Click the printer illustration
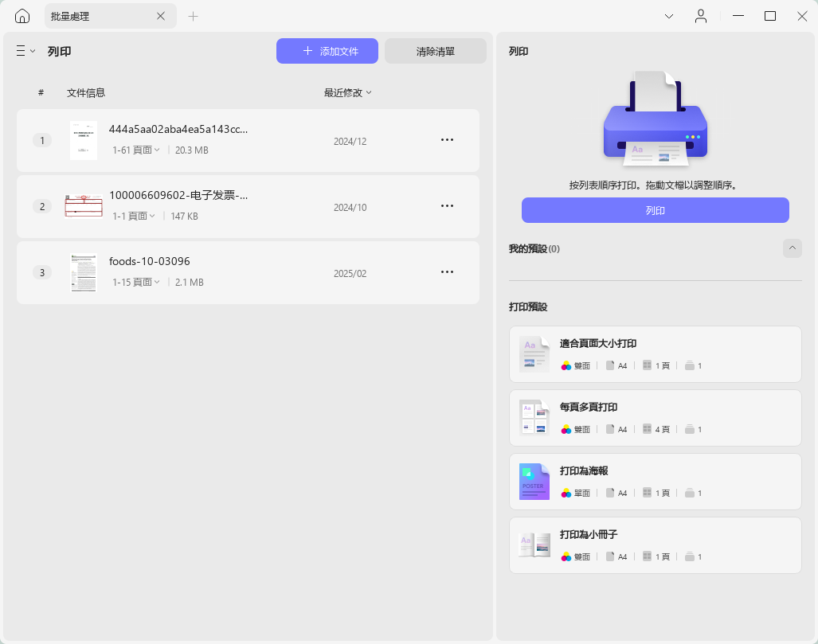The width and height of the screenshot is (818, 644). pos(656,120)
